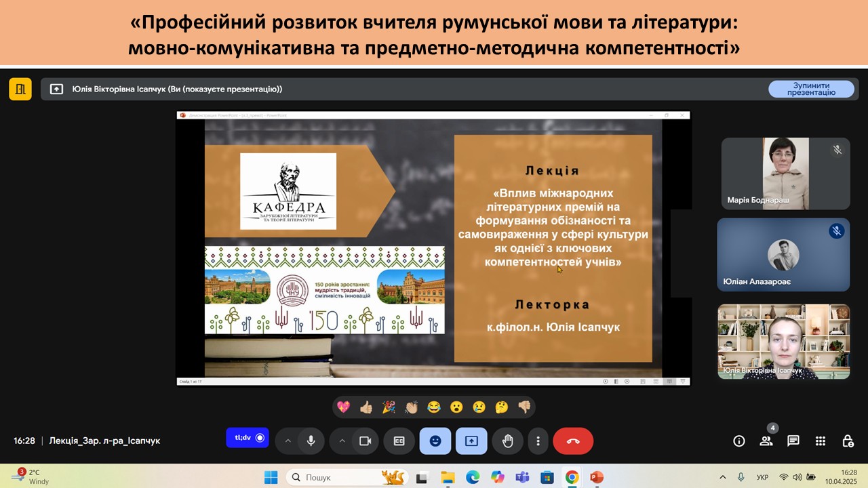Image resolution: width=868 pixels, height=488 pixels.
Task: Open volume speaker tray icon
Action: tap(797, 477)
